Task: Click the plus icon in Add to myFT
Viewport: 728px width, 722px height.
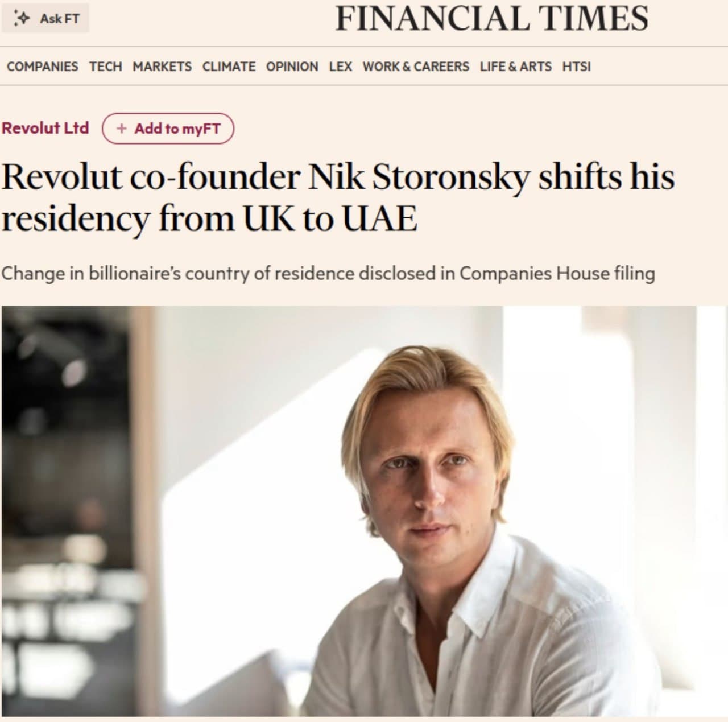Action: tap(122, 129)
